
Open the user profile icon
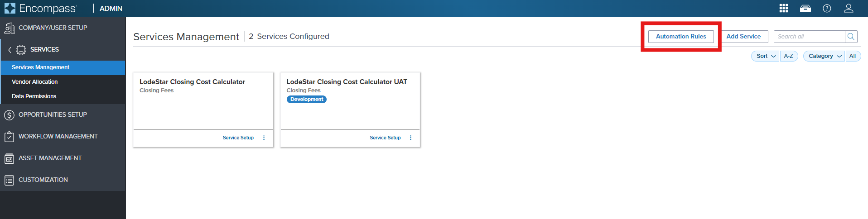point(849,8)
